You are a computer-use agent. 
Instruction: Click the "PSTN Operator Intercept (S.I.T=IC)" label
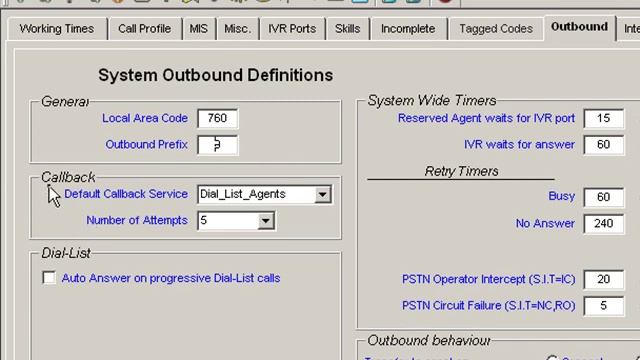[489, 279]
